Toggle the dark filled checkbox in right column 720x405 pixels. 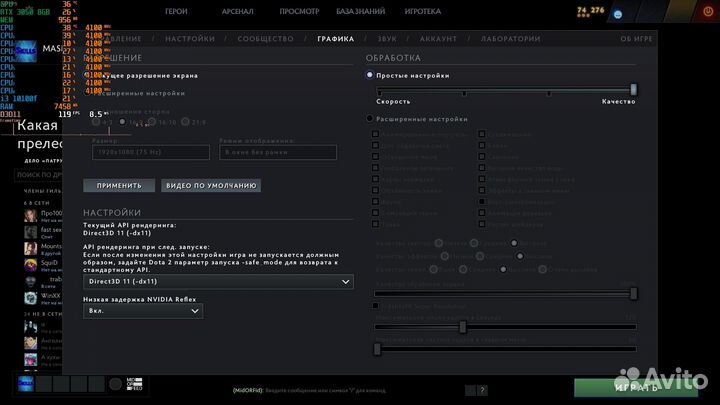(x=482, y=202)
